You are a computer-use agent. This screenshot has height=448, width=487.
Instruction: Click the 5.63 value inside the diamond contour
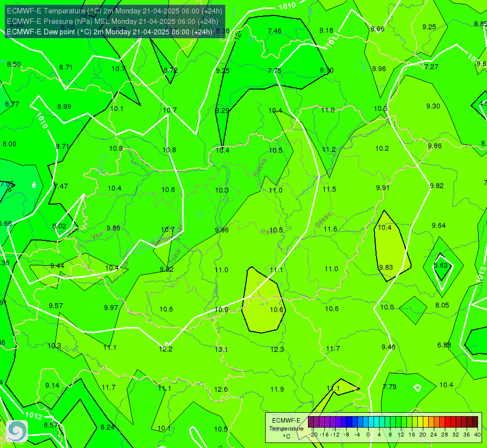(440, 265)
